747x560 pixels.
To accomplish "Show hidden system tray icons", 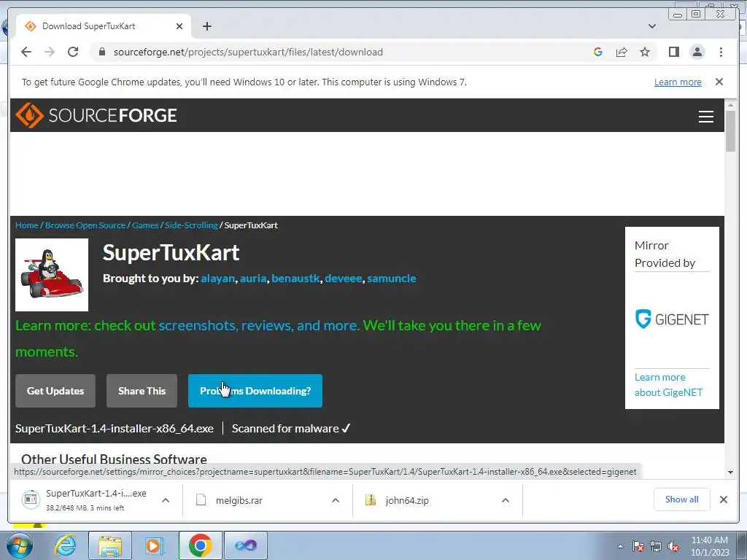I will coord(620,546).
